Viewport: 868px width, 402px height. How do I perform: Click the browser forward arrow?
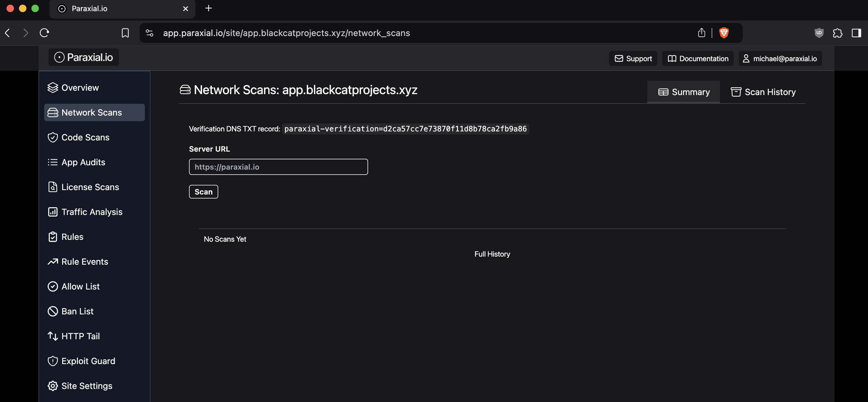tap(25, 33)
